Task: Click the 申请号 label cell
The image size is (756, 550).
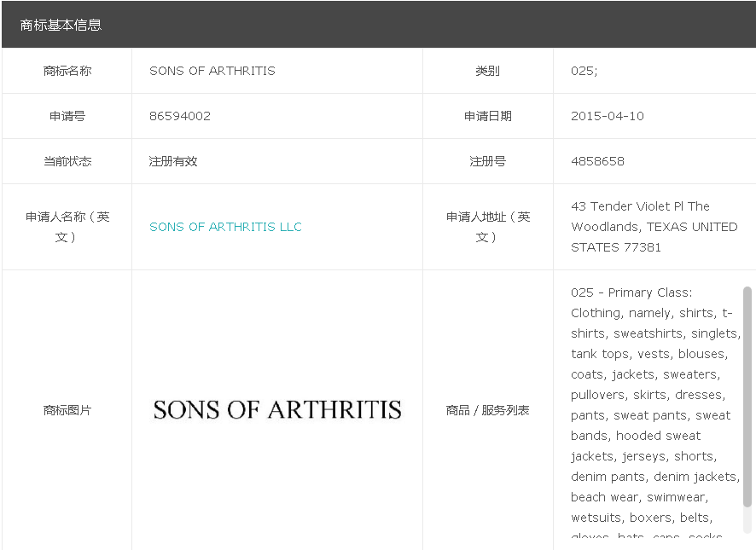Action: coord(67,116)
